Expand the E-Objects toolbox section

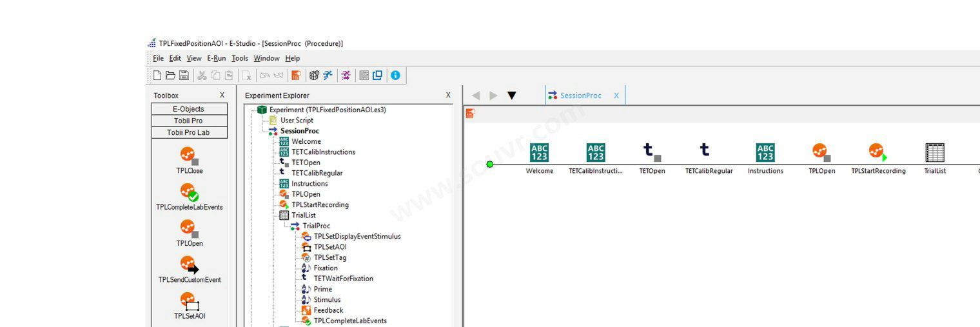(189, 109)
